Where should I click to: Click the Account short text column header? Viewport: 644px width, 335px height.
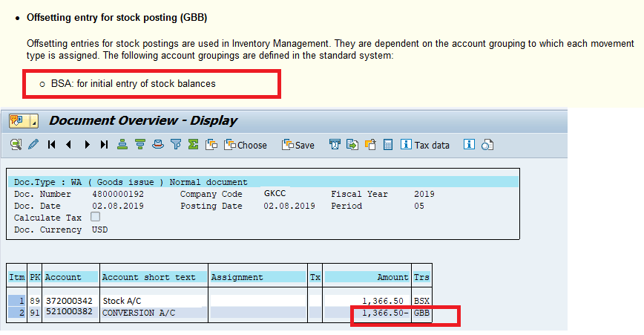(154, 277)
